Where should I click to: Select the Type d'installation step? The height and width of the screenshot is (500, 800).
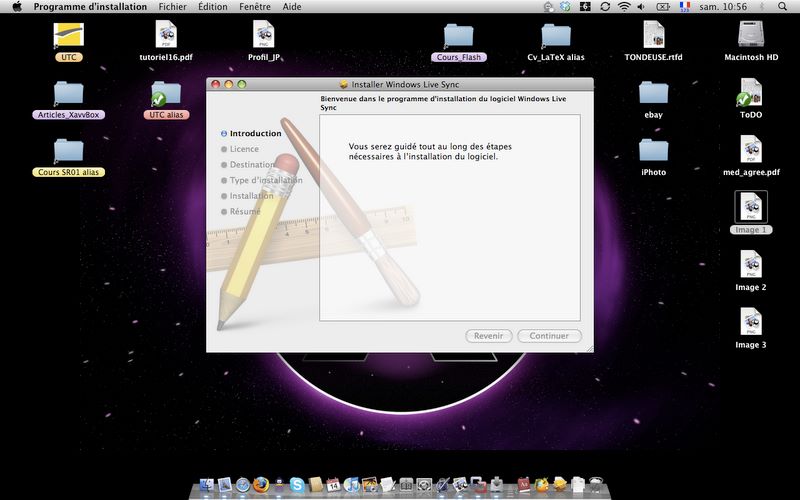(x=262, y=180)
